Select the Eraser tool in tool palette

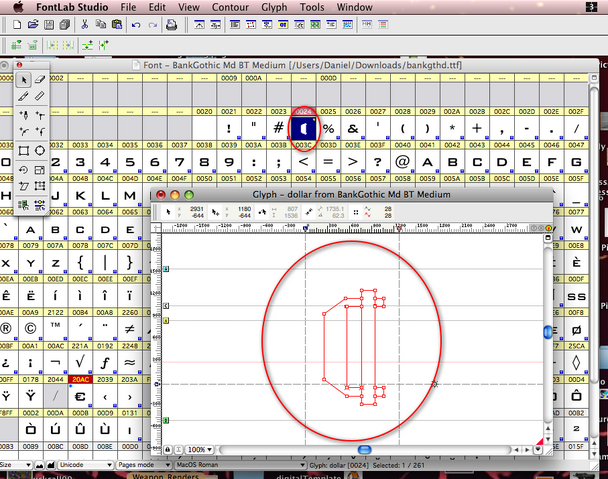[40, 80]
